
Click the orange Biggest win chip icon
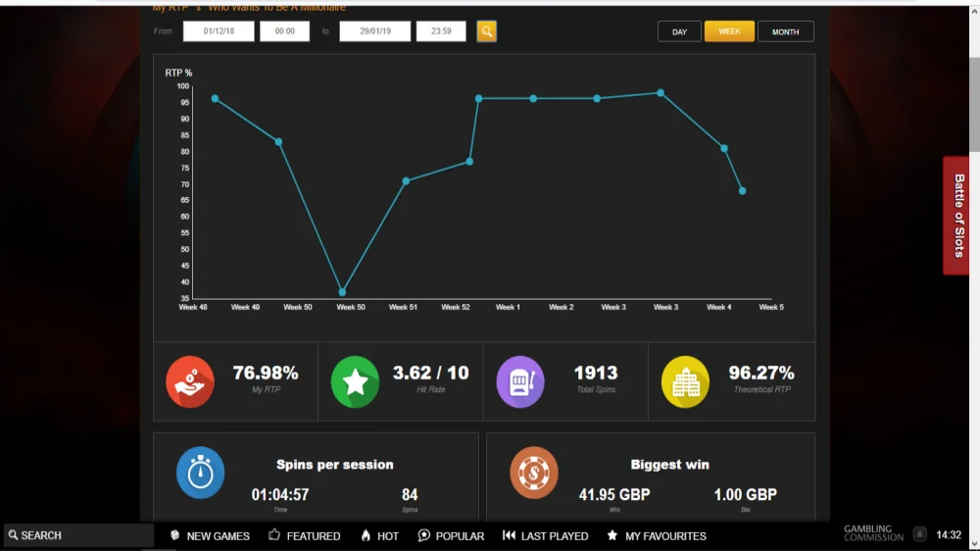pyautogui.click(x=534, y=473)
